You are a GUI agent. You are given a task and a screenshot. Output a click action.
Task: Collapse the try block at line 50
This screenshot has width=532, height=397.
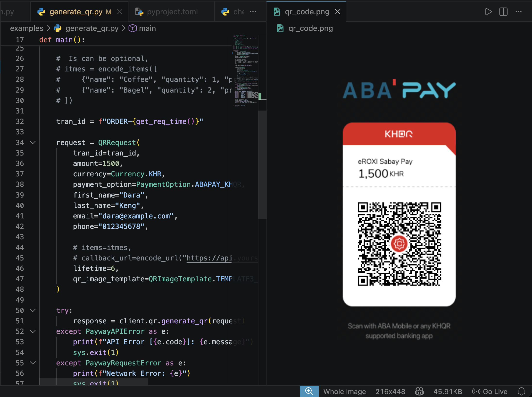pos(33,310)
